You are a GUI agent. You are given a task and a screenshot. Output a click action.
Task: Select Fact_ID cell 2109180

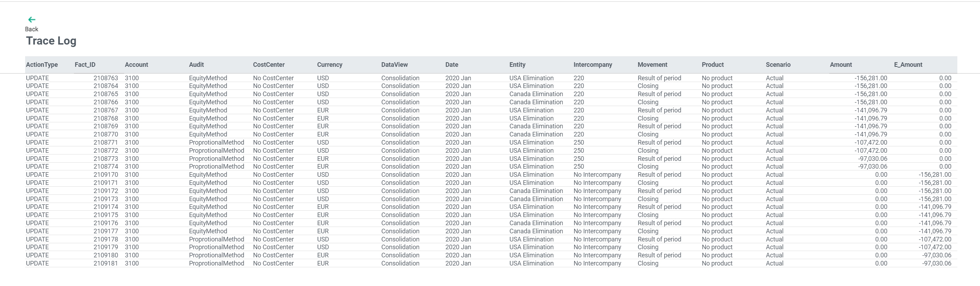(106, 255)
